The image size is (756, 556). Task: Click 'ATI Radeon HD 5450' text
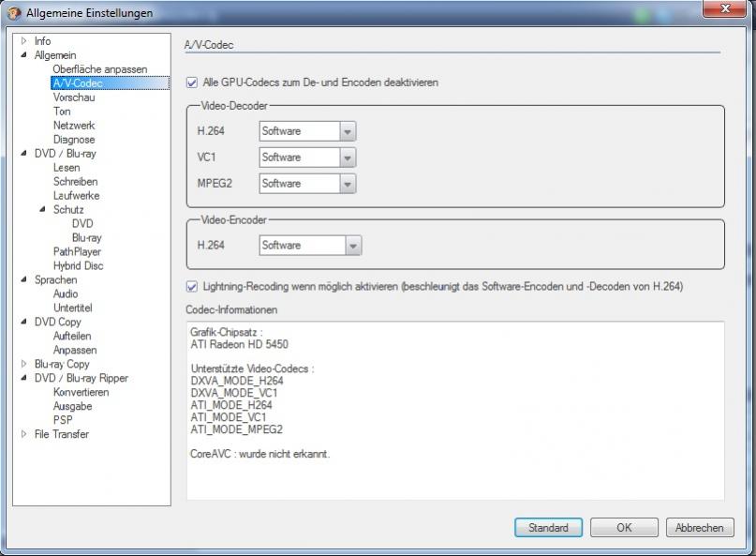pyautogui.click(x=239, y=344)
